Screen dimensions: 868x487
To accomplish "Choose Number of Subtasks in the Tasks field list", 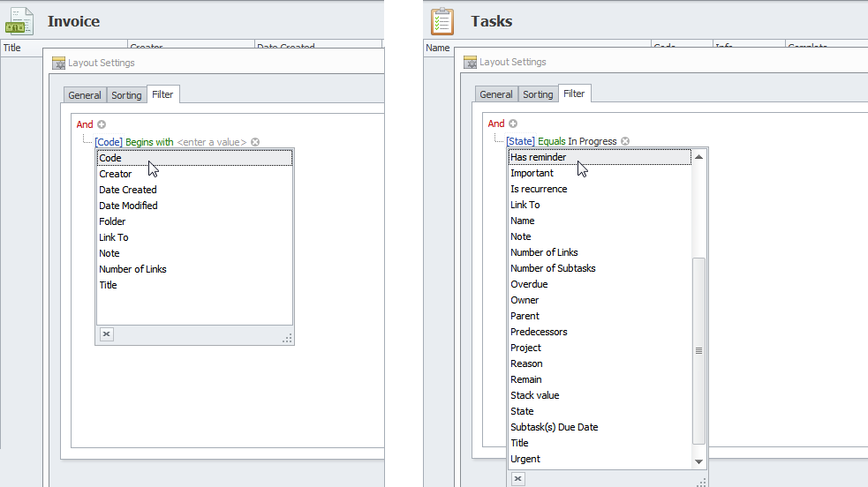I will 553,268.
